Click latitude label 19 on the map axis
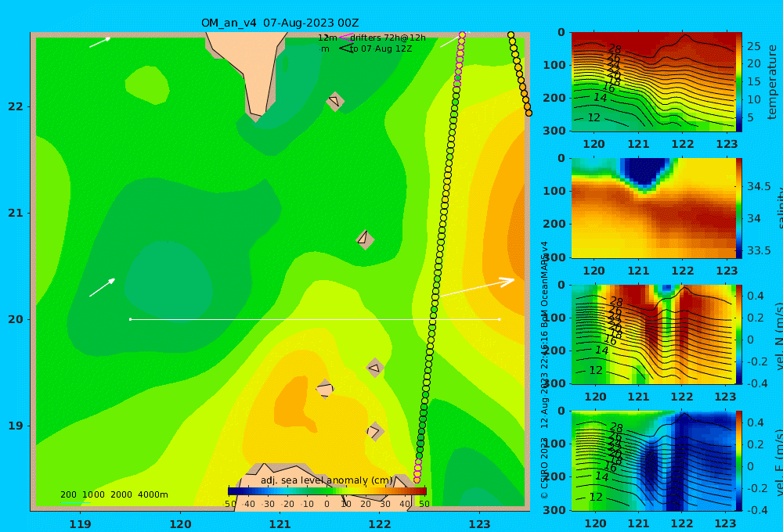Screen dimensions: 783x532 tap(16, 426)
